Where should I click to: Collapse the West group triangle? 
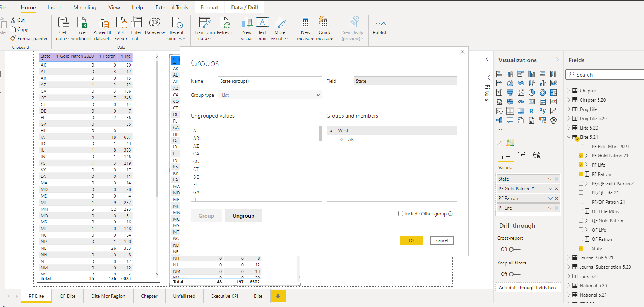[x=331, y=131]
